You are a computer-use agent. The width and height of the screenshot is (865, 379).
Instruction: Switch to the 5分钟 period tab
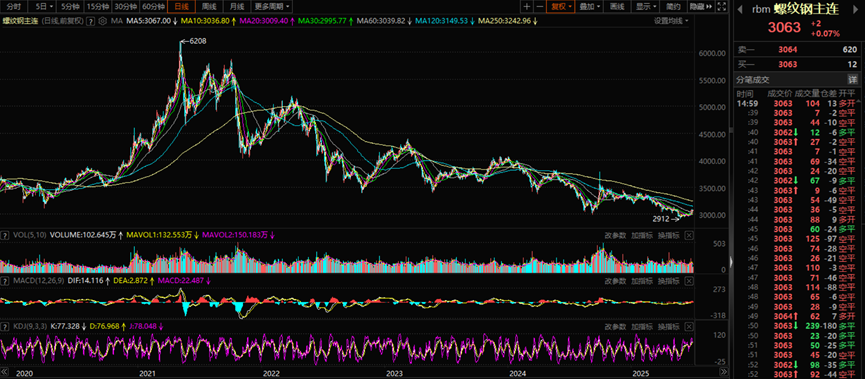click(x=70, y=7)
